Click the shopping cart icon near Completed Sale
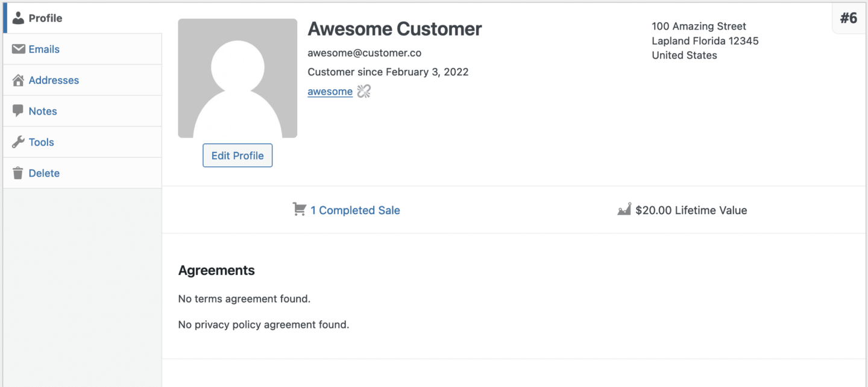868x387 pixels. click(299, 209)
